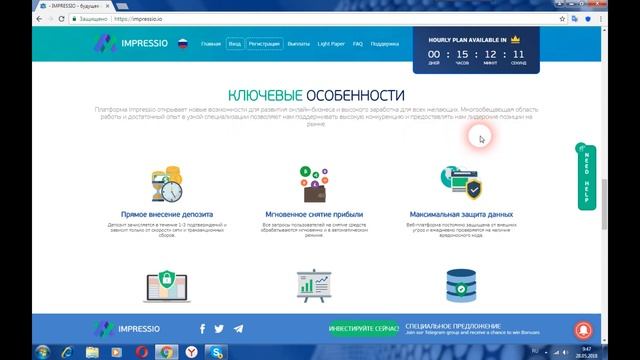The image size is (640, 360).
Task: Close the IMPRESSIO browser tab
Action: 107,6
